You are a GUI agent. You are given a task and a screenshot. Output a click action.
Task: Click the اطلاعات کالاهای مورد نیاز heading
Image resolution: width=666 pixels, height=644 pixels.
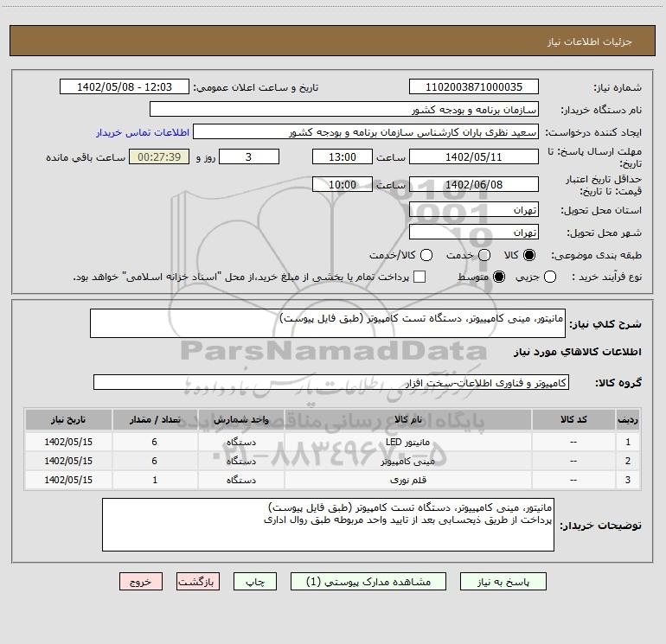point(577,352)
